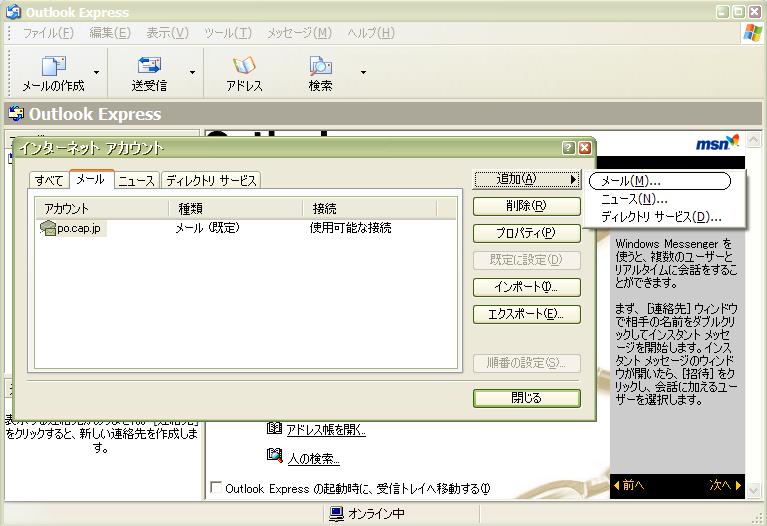
Task: Open the 編集(E) menu
Action: (x=110, y=33)
